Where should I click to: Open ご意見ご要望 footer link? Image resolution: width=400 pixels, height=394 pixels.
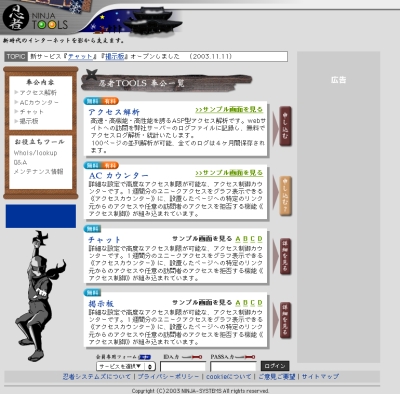tap(277, 377)
